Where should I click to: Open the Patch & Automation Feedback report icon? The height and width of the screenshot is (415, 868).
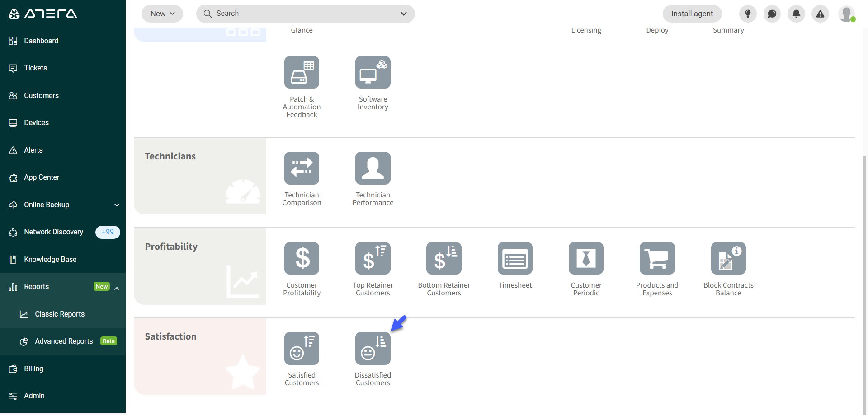[x=302, y=72]
